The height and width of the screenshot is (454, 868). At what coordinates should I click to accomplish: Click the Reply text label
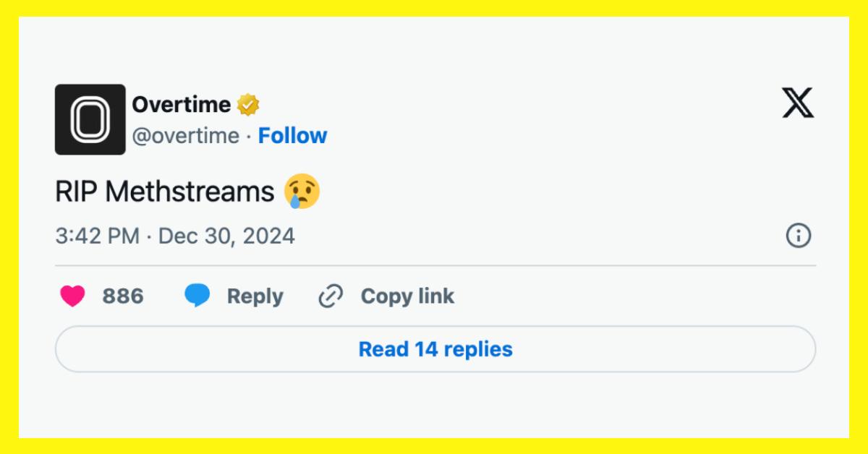(x=255, y=296)
